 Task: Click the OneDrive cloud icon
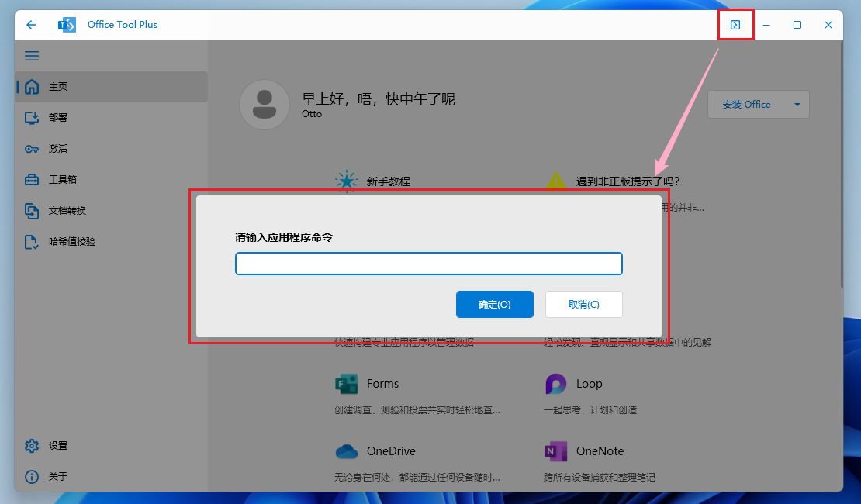347,451
